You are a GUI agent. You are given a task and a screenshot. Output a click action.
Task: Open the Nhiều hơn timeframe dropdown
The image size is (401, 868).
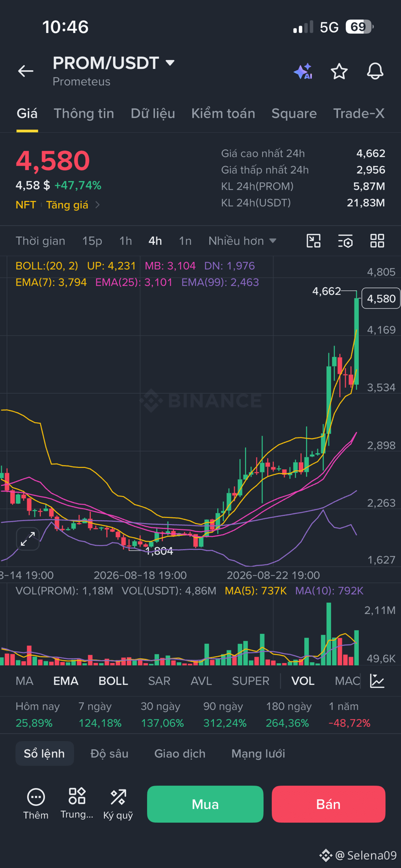click(242, 241)
